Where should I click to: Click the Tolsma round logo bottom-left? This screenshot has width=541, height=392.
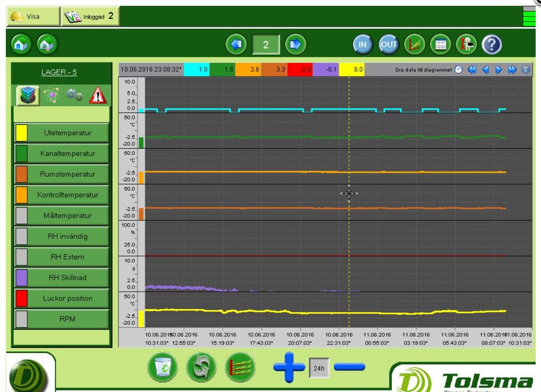point(28,375)
